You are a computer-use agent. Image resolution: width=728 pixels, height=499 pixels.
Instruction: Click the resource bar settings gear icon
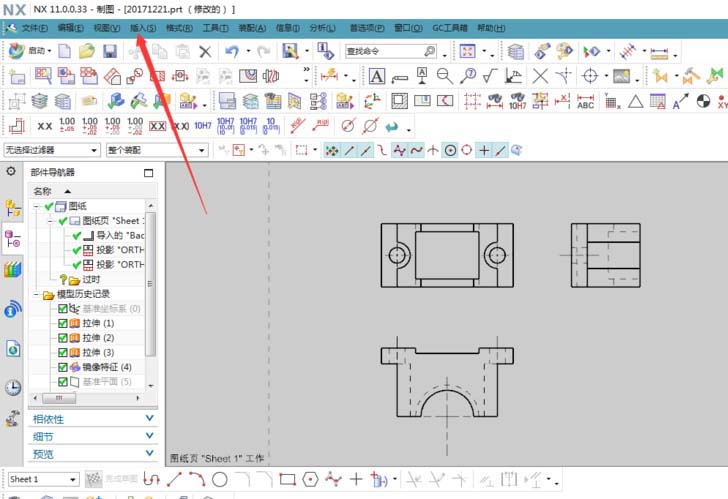pyautogui.click(x=11, y=171)
